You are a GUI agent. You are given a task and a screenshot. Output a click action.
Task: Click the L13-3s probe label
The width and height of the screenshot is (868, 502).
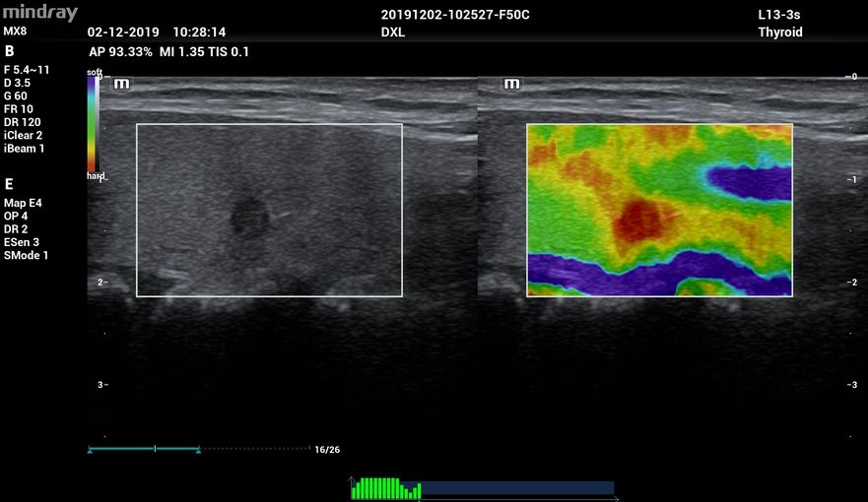pos(779,16)
